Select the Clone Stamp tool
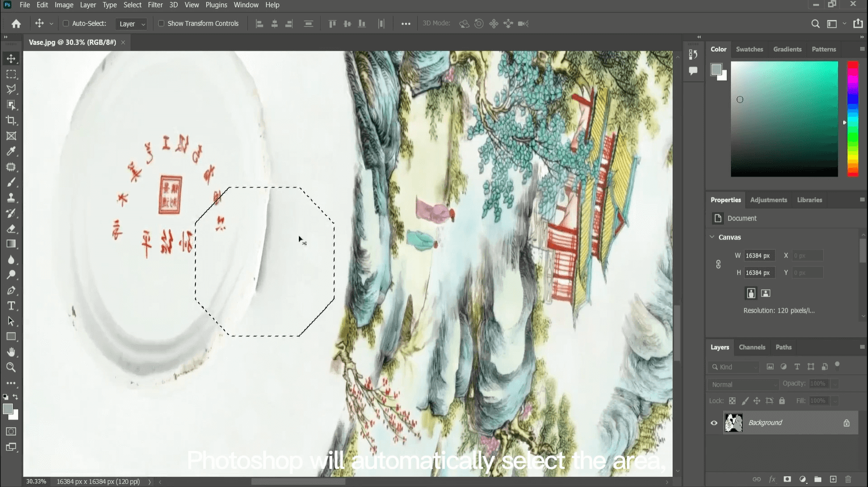868x487 pixels. (11, 197)
